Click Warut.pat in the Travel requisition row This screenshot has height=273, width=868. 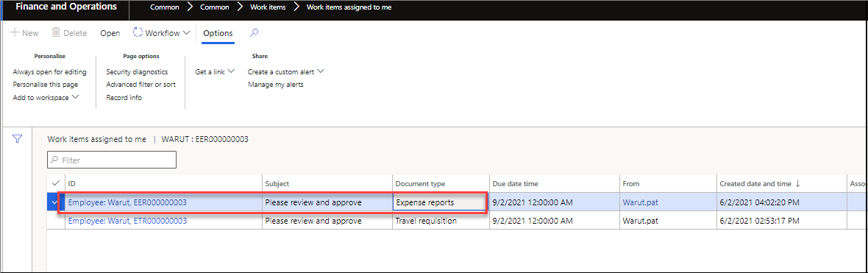[641, 221]
